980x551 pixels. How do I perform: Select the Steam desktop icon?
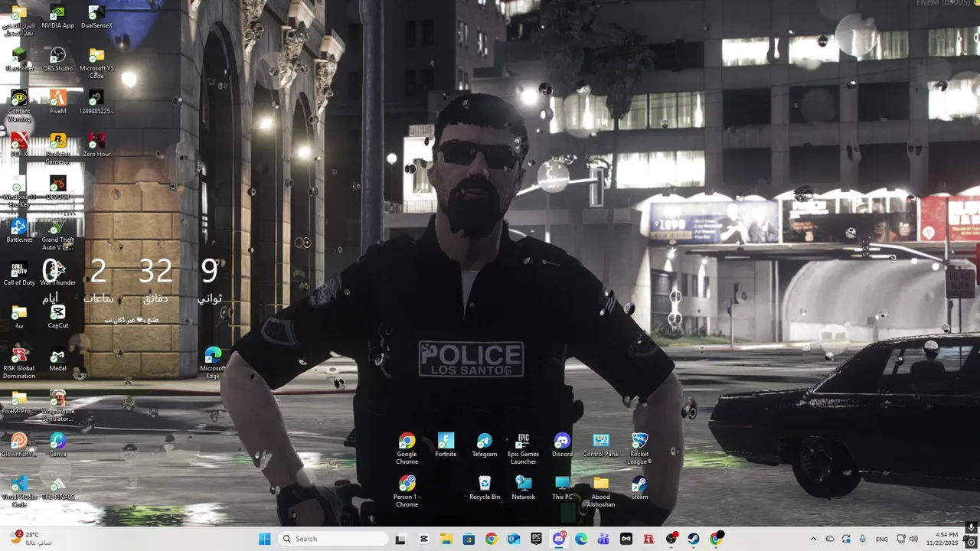[639, 489]
